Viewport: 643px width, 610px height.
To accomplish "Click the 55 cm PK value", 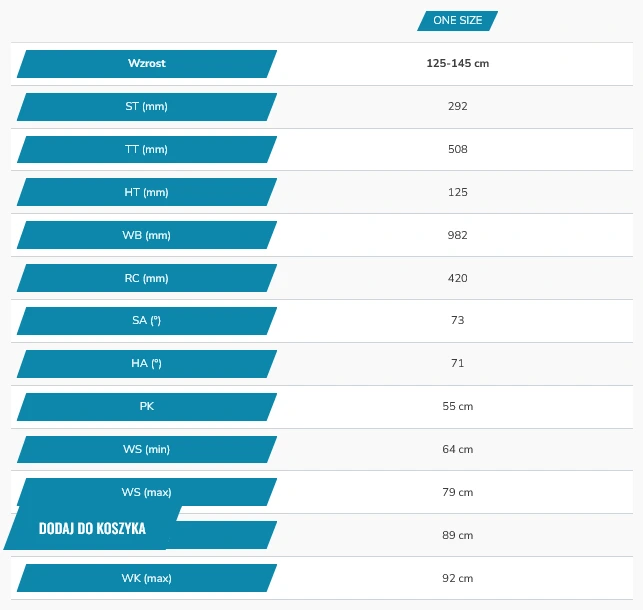I will coord(457,407).
